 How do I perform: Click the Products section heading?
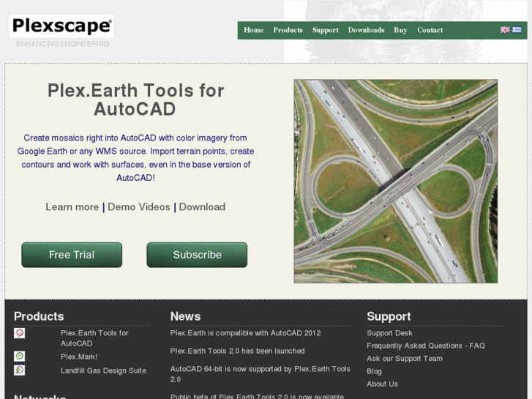(x=39, y=316)
